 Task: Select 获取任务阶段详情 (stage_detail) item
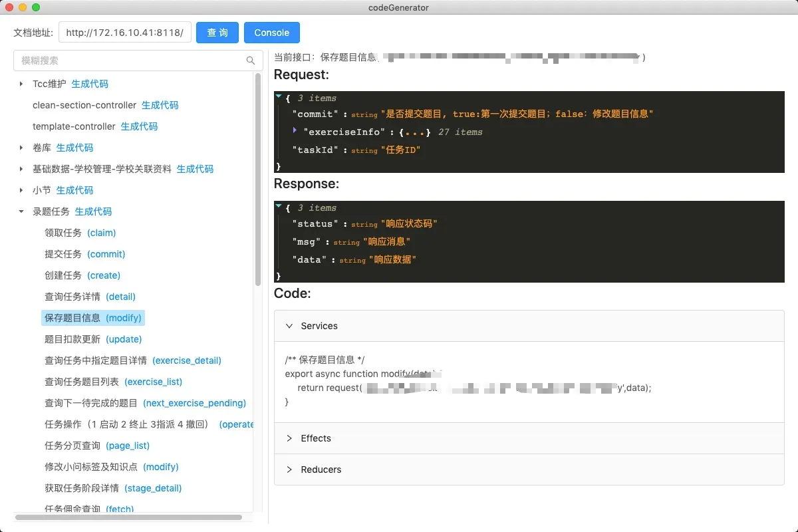click(x=113, y=488)
